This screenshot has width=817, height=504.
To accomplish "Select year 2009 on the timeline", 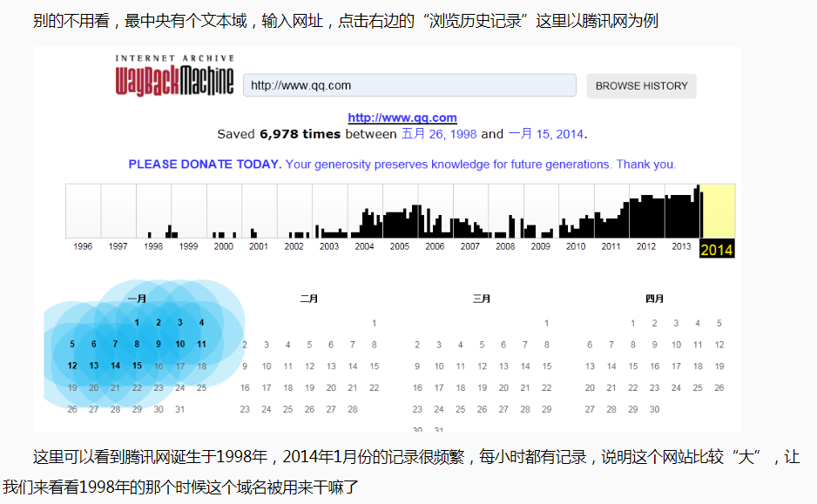I will click(540, 246).
